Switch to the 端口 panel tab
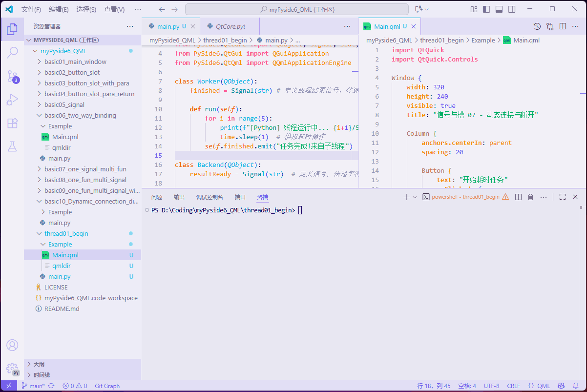This screenshot has height=392, width=587. pyautogui.click(x=240, y=197)
